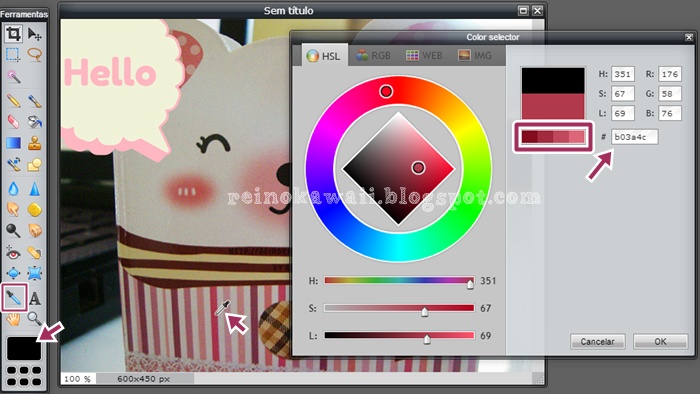Click the G value field showing 58
The width and height of the screenshot is (700, 394).
point(670,94)
